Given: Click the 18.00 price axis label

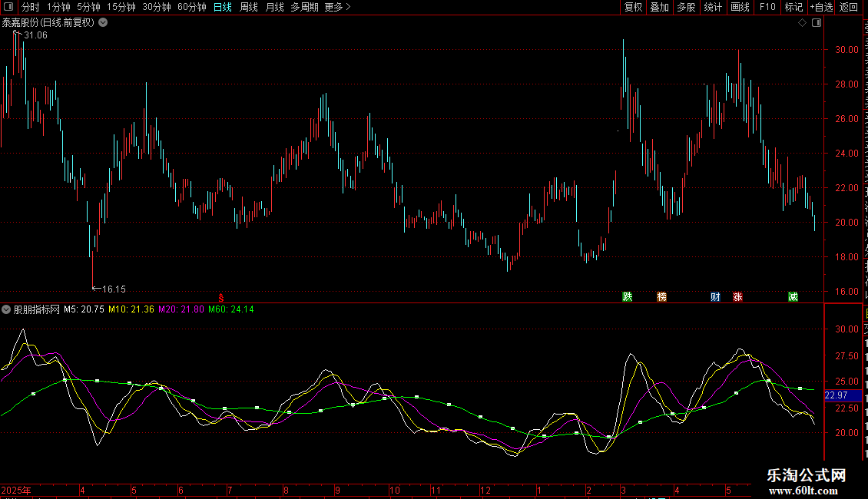Looking at the screenshot, I should 846,256.
